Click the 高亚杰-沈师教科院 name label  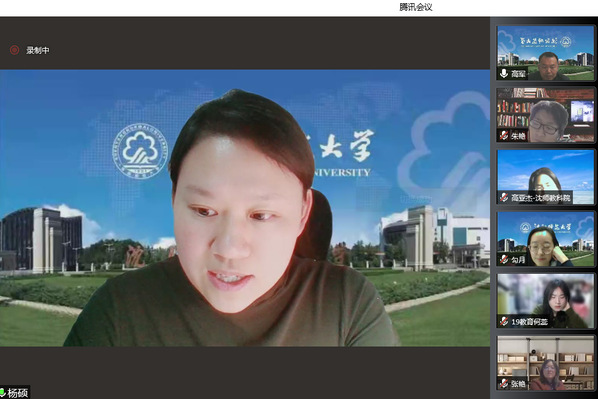coord(540,198)
